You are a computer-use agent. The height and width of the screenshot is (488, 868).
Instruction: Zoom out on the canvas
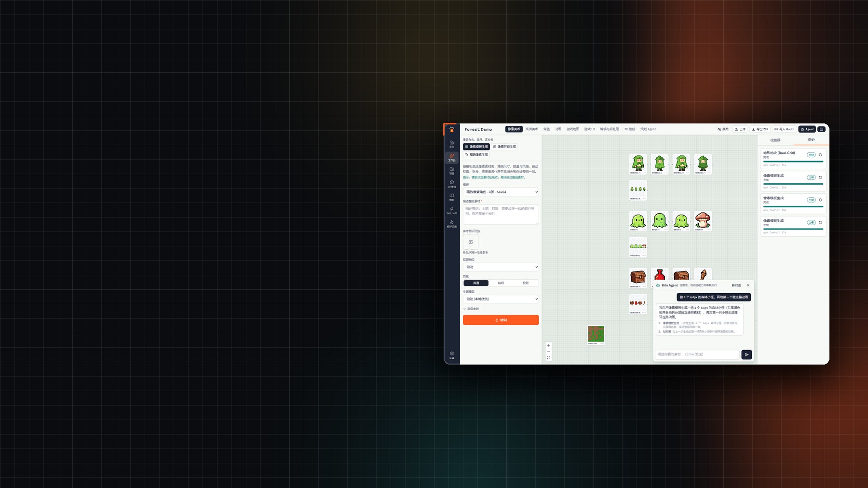tap(549, 352)
